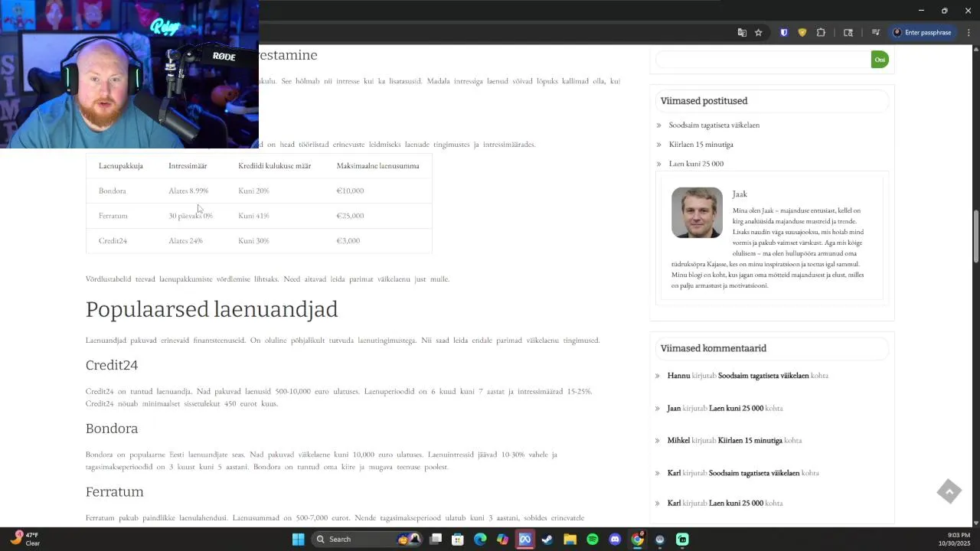Click the Laenupakkuja column header
This screenshot has width=980, height=551.
pyautogui.click(x=121, y=165)
